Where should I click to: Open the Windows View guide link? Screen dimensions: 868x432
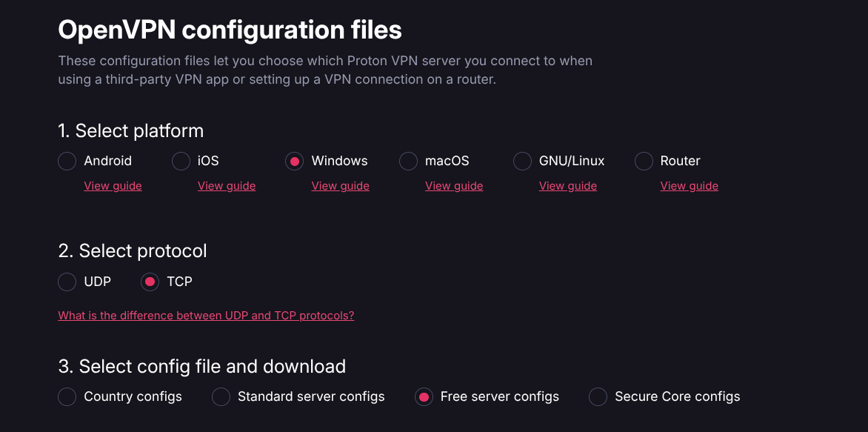click(x=340, y=185)
